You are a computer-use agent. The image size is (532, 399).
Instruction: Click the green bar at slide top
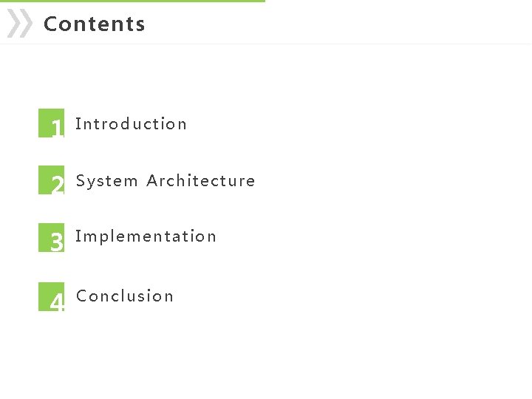pos(132,1)
